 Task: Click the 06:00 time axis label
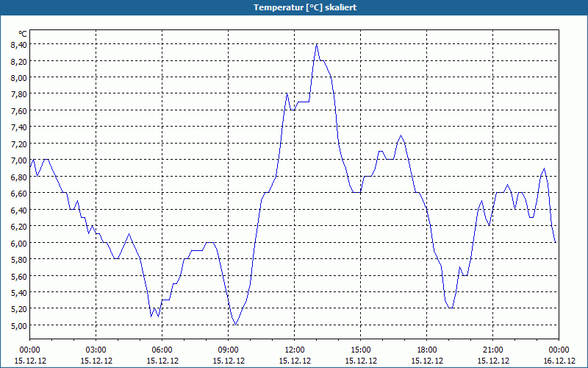162,350
